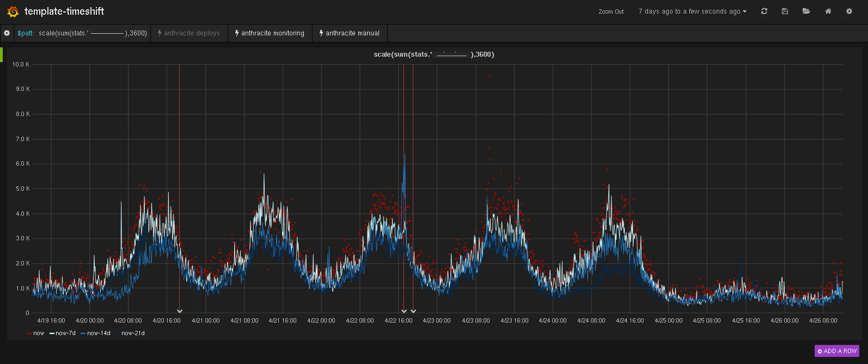Refresh the dashboard with the refresh icon

tap(764, 11)
